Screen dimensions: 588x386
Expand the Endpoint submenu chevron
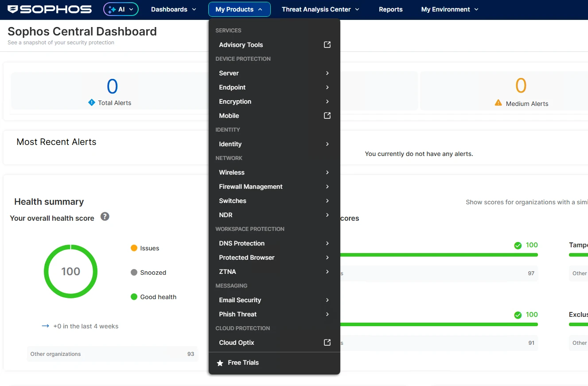pyautogui.click(x=327, y=87)
